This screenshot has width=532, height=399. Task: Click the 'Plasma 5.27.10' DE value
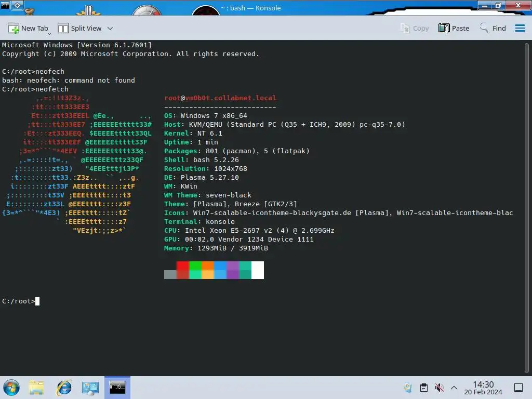(x=210, y=178)
